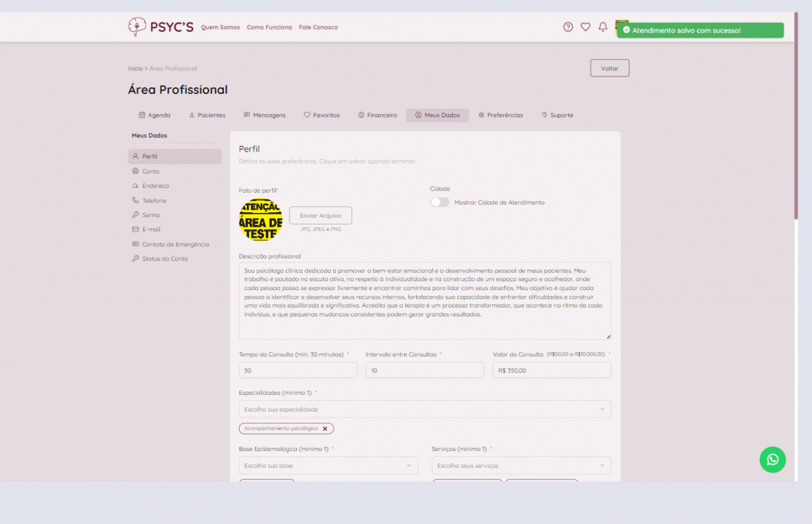The width and height of the screenshot is (812, 524).
Task: Expand the Serviços dropdown
Action: coord(521,466)
